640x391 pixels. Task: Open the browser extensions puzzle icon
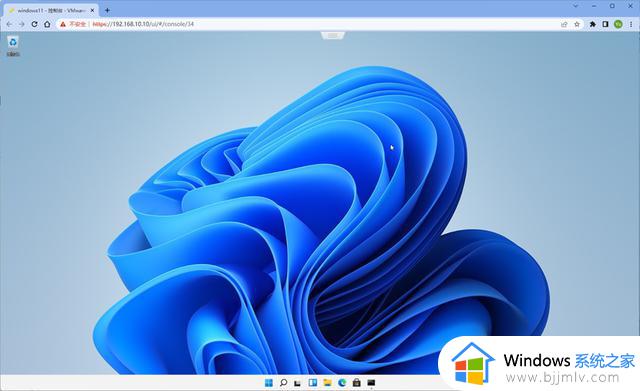pos(593,24)
